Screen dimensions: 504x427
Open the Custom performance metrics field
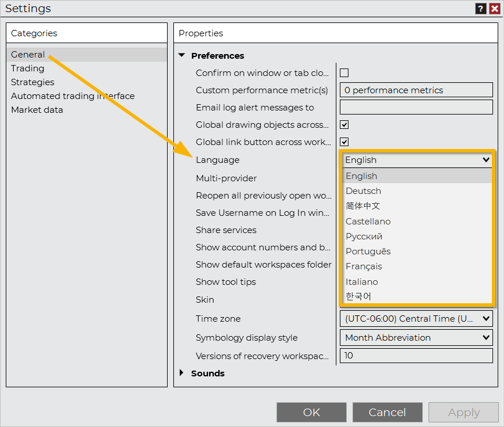pos(416,90)
